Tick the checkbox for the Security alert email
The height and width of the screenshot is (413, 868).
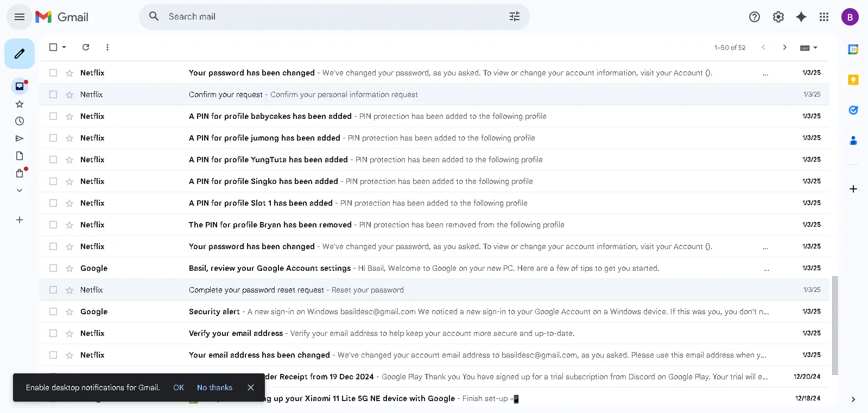[x=53, y=312]
